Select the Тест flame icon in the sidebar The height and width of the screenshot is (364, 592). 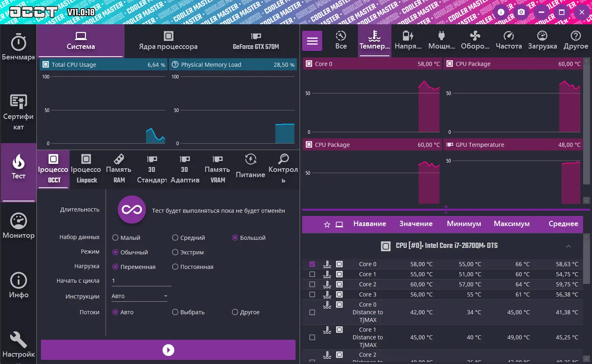pos(18,162)
